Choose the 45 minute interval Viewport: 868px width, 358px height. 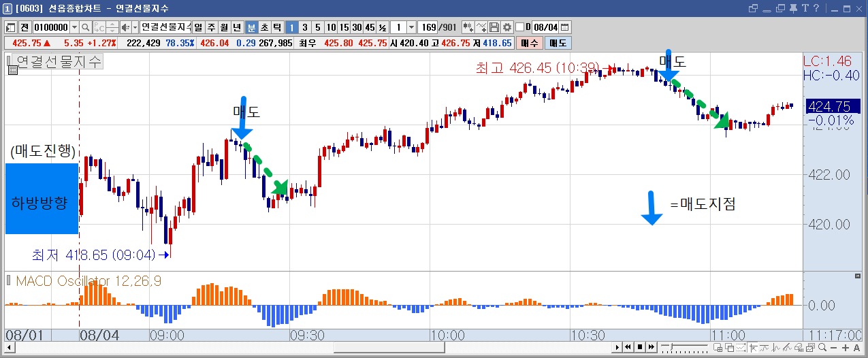click(370, 27)
